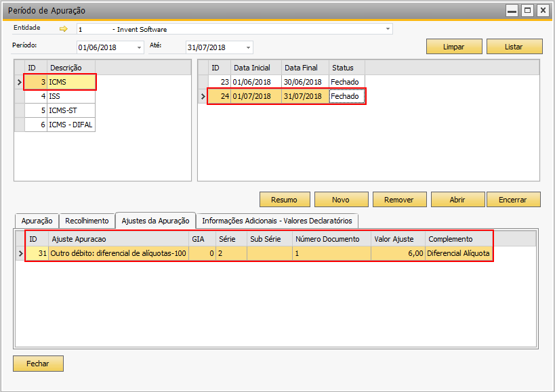Screen dimensions: 555x392
Task: Click the Descrição column header
Action: click(71, 68)
